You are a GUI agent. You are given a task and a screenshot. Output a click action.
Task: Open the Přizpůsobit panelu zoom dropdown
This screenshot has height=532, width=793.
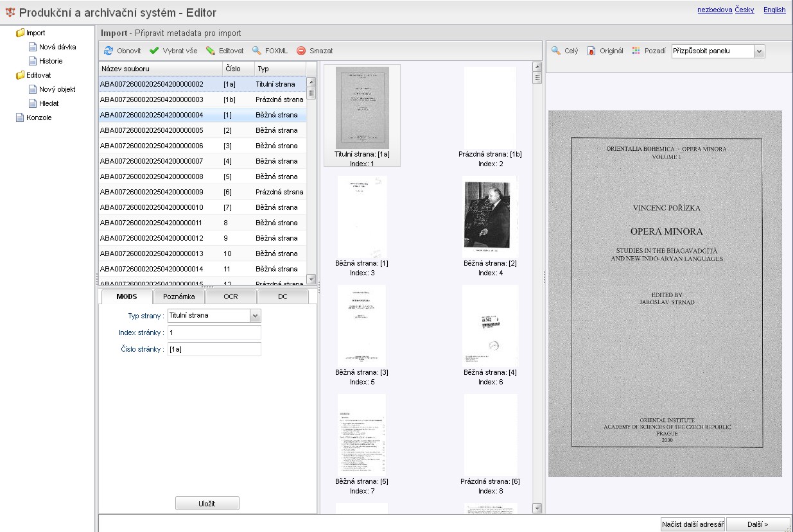[760, 51]
